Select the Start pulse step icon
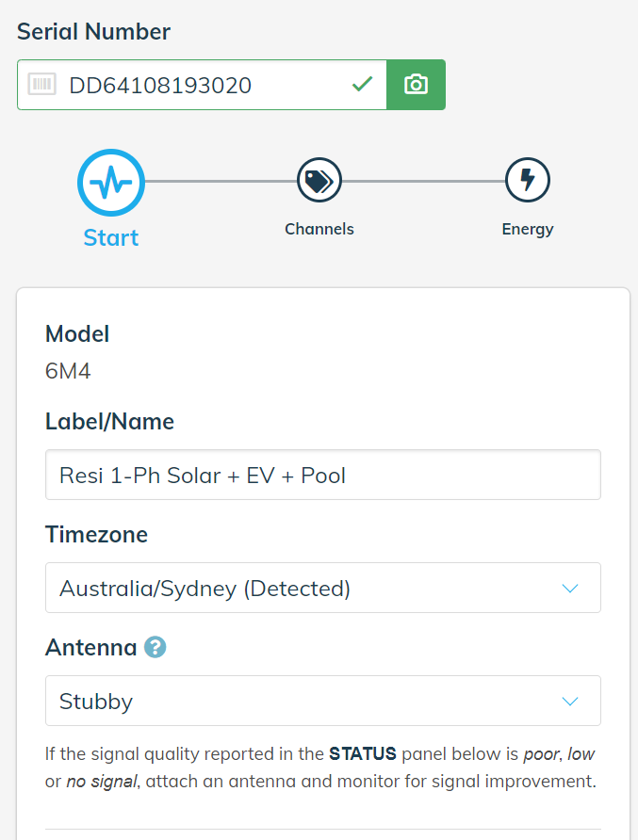Viewport: 638px width, 840px height. pos(111,182)
